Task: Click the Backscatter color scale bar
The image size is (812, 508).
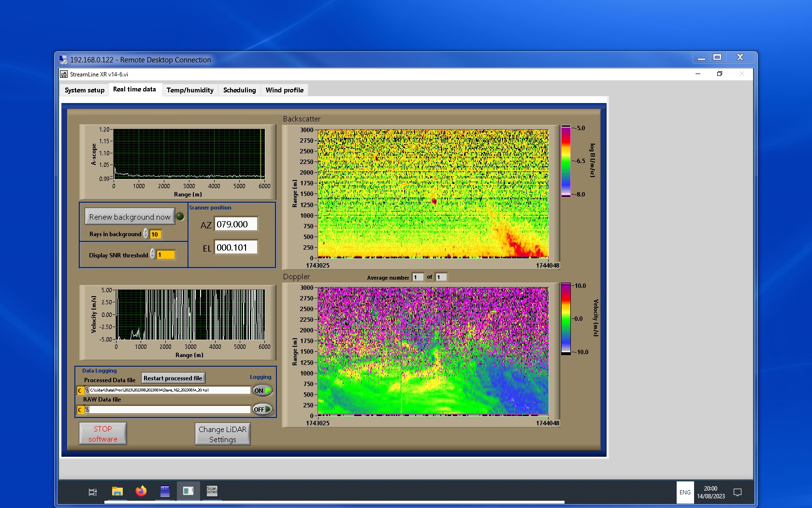Action: tap(565, 161)
